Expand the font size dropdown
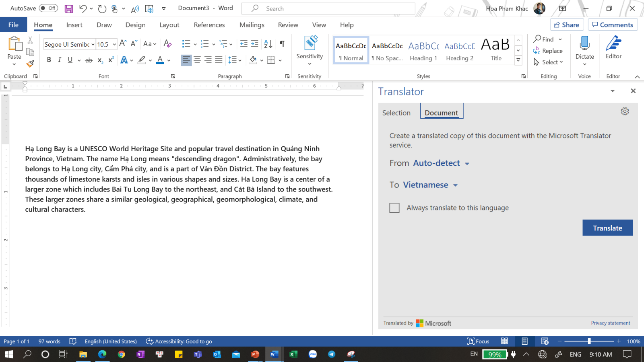Image resolution: width=644 pixels, height=362 pixels. click(x=114, y=44)
